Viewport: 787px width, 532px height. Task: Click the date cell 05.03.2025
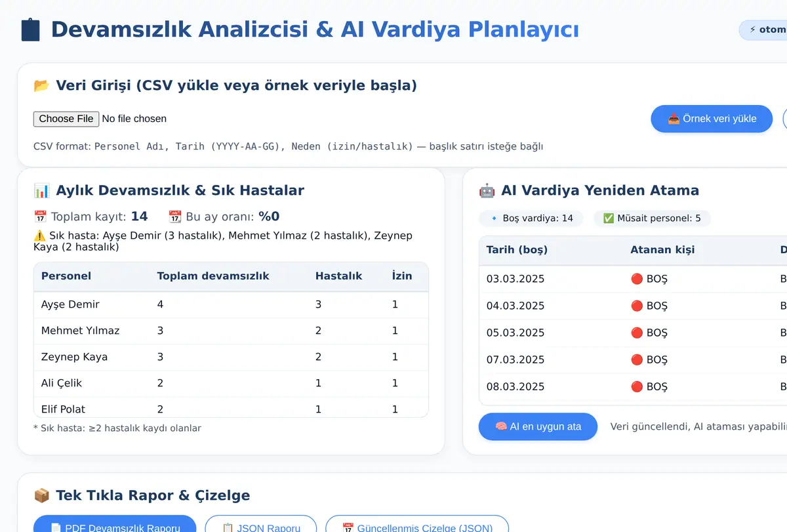tap(515, 333)
